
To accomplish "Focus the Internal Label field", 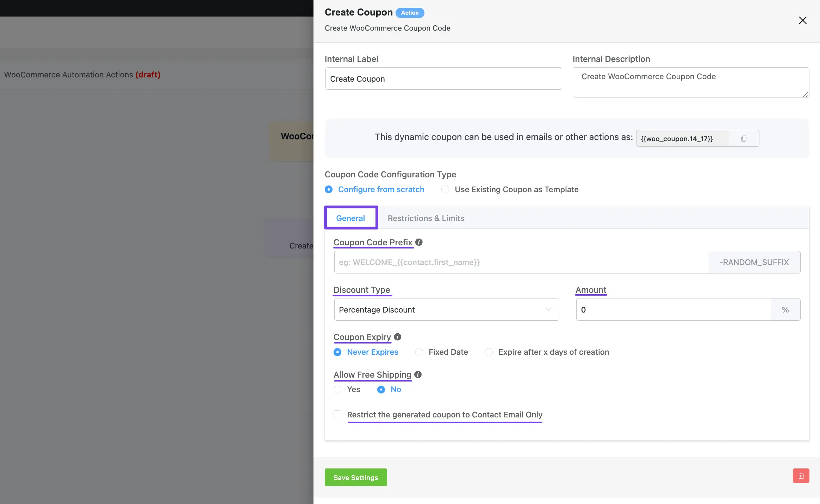I will tap(443, 78).
